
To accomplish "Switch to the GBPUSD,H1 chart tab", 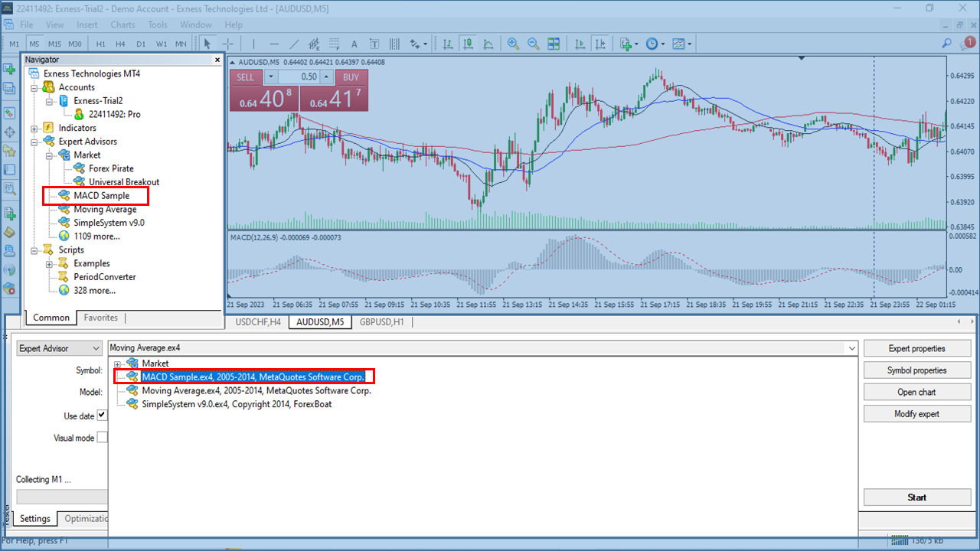I will (381, 321).
